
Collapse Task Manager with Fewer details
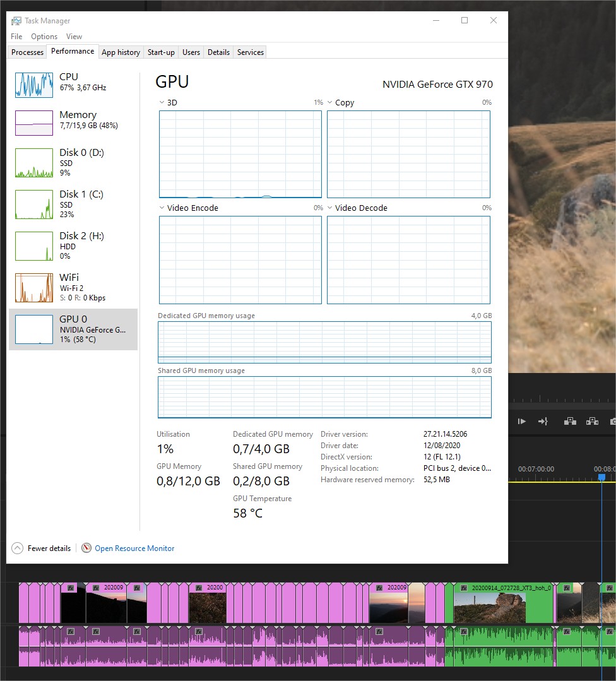pyautogui.click(x=42, y=548)
